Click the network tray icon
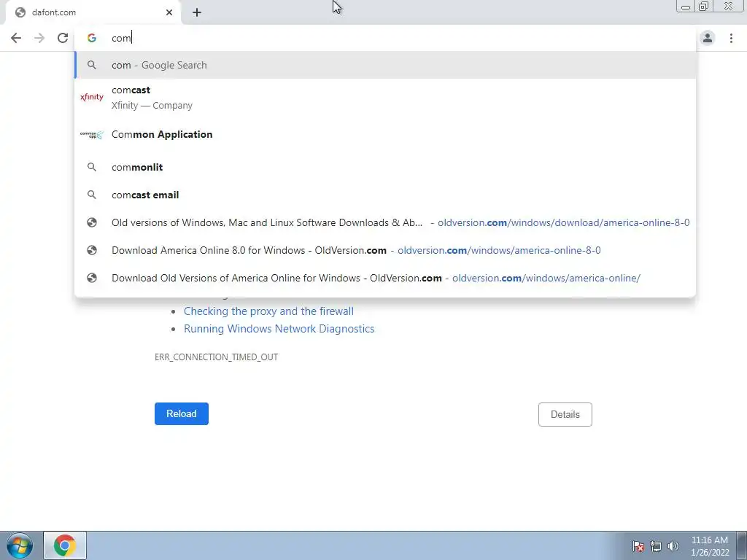The image size is (747, 560). (656, 546)
